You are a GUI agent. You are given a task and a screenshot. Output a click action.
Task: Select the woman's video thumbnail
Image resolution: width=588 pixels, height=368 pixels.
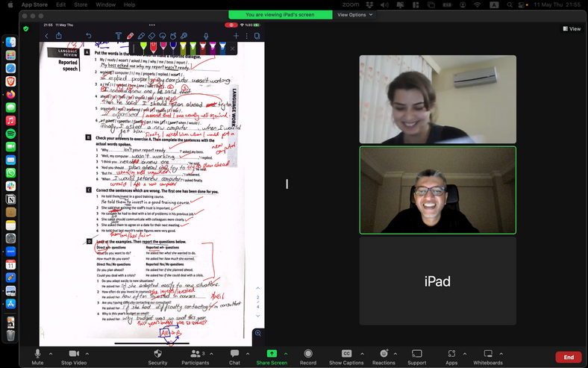point(437,99)
